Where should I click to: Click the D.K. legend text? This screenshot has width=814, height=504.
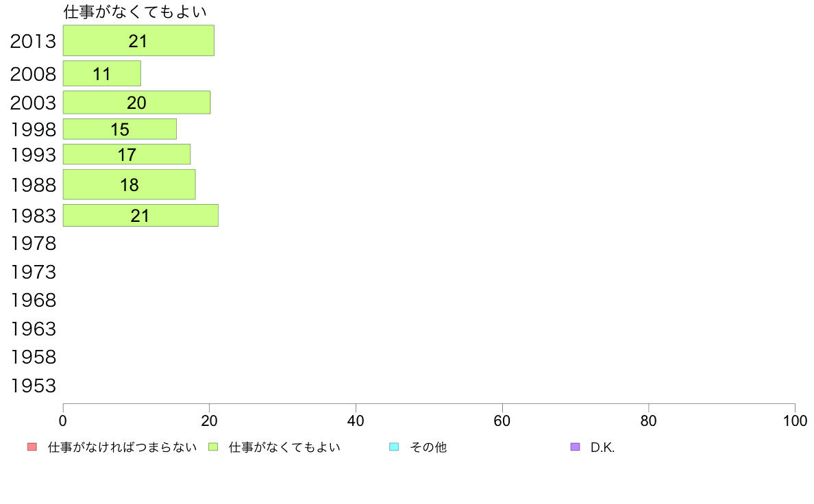602,447
